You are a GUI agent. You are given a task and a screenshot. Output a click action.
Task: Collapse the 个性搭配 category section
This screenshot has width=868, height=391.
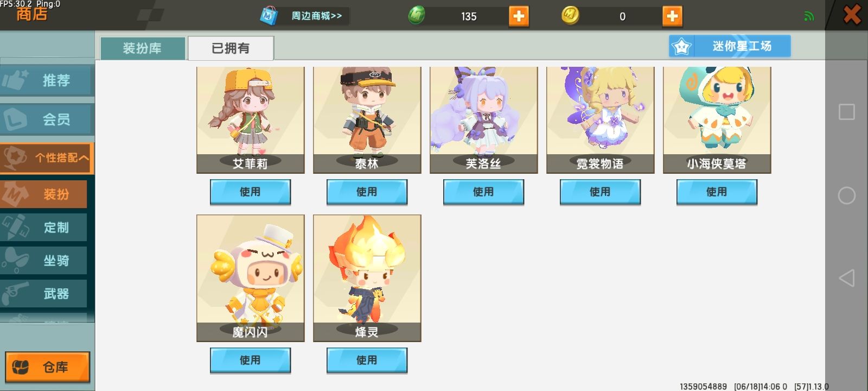(x=47, y=158)
